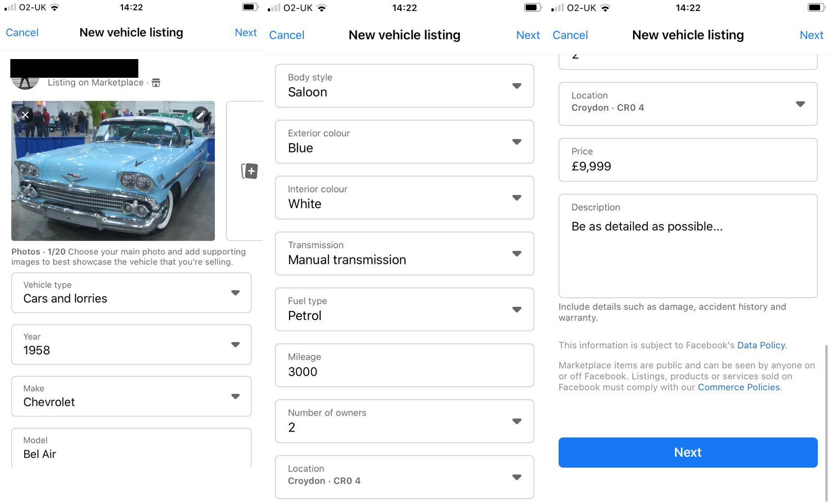Image resolution: width=830 pixels, height=504 pixels.
Task: Change Body style from Saloon
Action: pos(404,86)
